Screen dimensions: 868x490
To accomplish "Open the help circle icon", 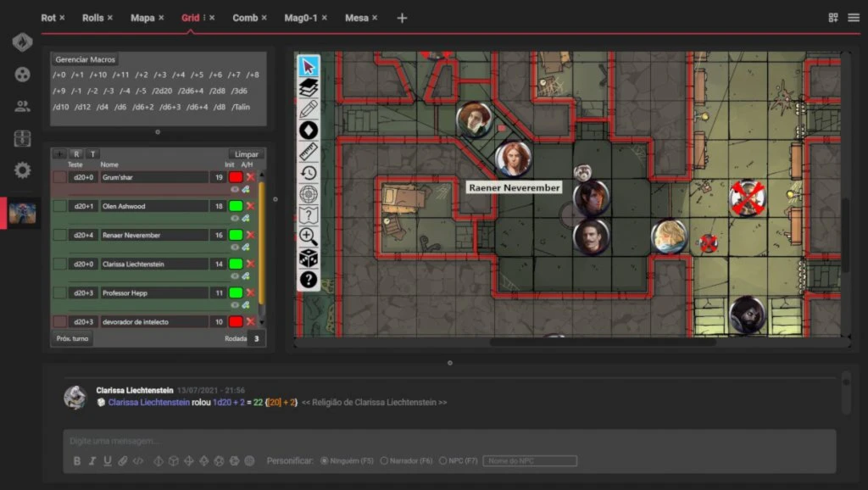I will coord(309,280).
